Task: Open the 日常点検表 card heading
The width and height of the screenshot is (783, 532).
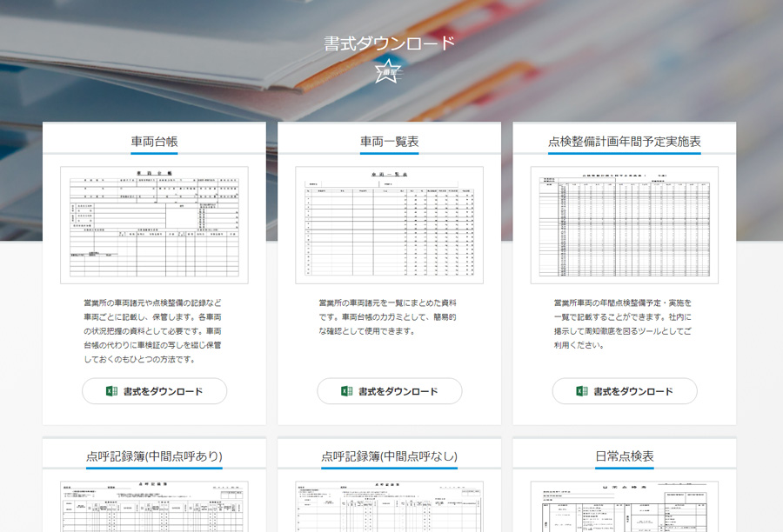Action: [x=626, y=456]
